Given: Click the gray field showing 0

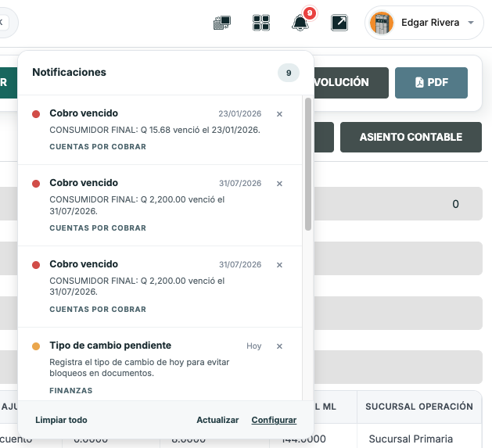Looking at the screenshot, I should click(398, 204).
